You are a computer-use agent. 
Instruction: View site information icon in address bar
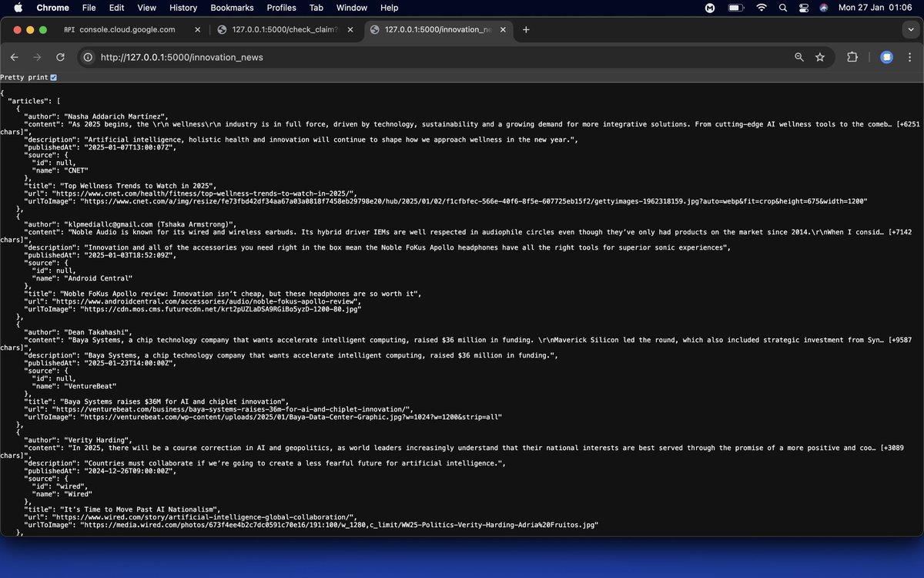click(x=88, y=57)
